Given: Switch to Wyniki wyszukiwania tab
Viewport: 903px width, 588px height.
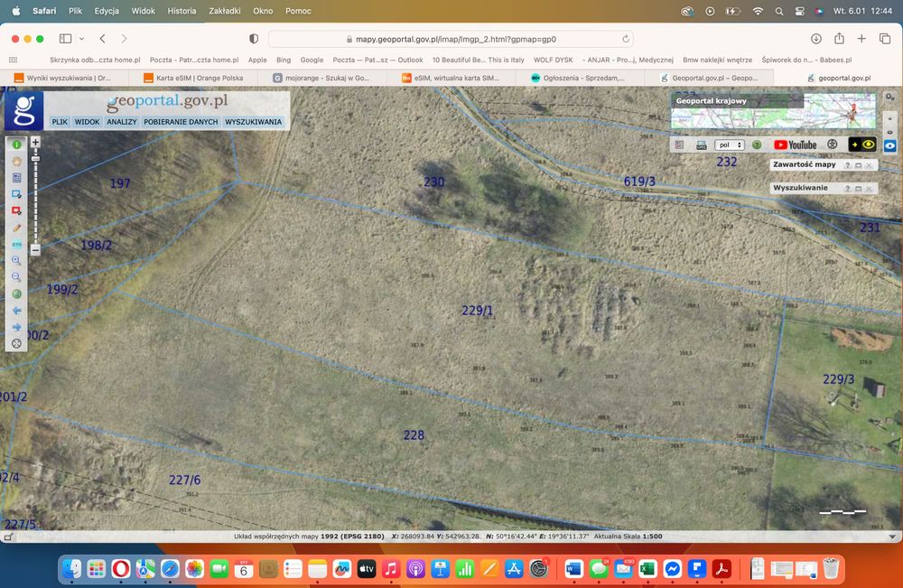Looking at the screenshot, I should point(63,78).
